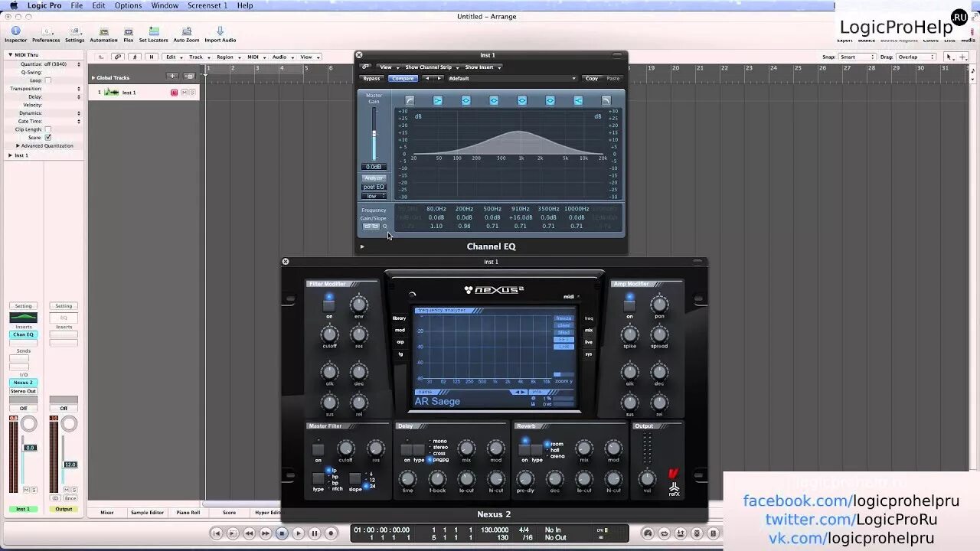
Task: Enable the Clip Length checkbox
Action: coord(47,129)
